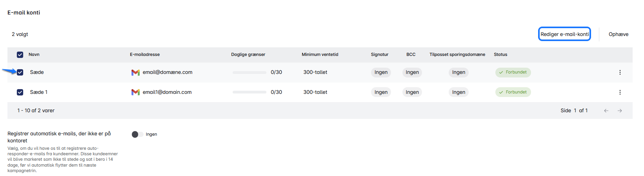Open custom tracking domain value in Sæde row
Viewport: 644px width, 176px height.
click(x=458, y=72)
